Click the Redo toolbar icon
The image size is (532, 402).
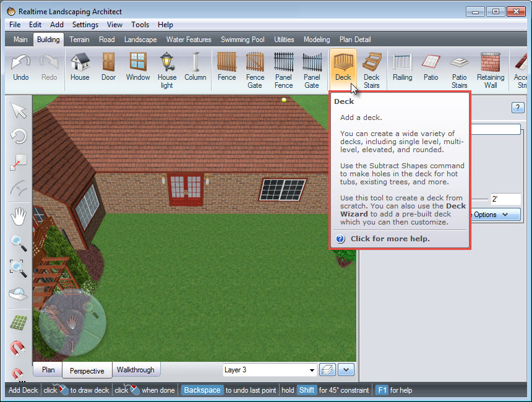(49, 67)
